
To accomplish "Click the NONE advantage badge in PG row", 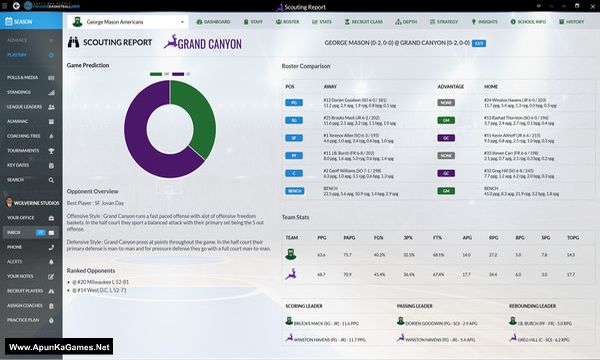I will 446,103.
